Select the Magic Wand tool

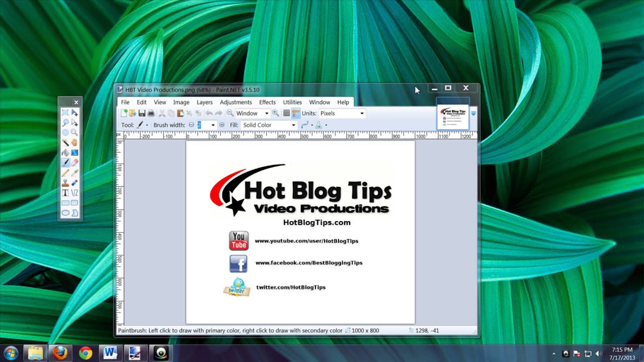(65, 143)
